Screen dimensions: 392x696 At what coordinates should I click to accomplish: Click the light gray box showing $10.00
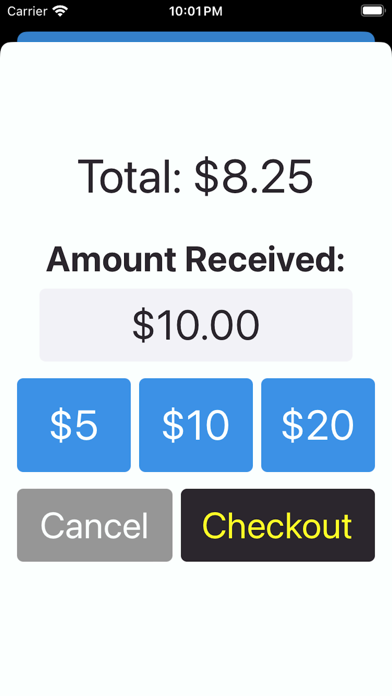point(196,325)
